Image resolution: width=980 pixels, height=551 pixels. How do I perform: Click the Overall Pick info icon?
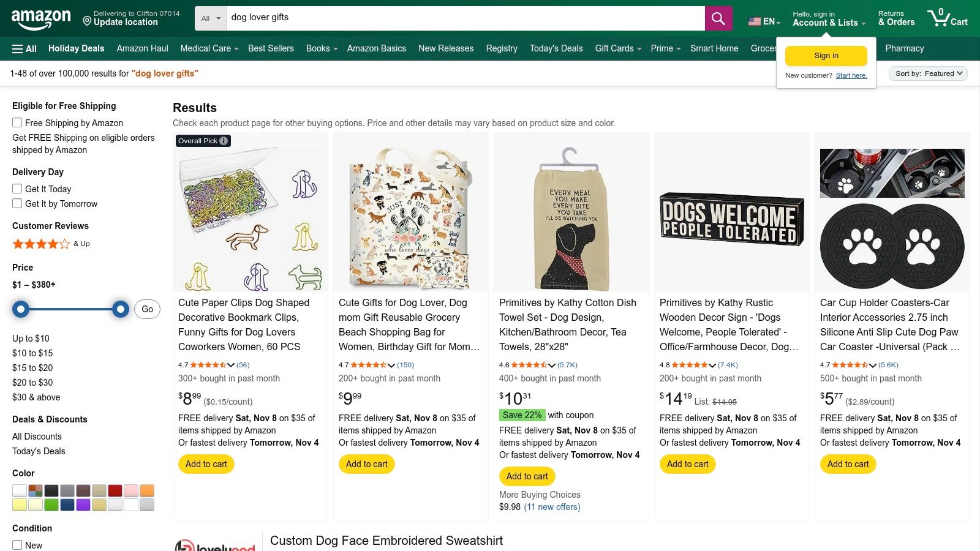(x=224, y=141)
